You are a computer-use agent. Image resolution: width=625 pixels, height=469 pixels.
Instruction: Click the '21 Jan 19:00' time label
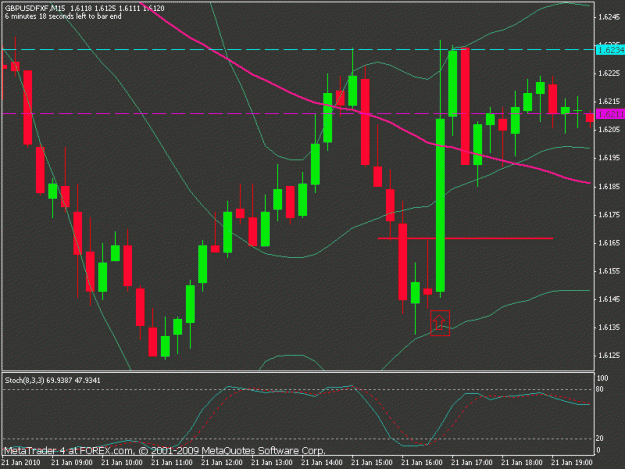tap(572, 463)
